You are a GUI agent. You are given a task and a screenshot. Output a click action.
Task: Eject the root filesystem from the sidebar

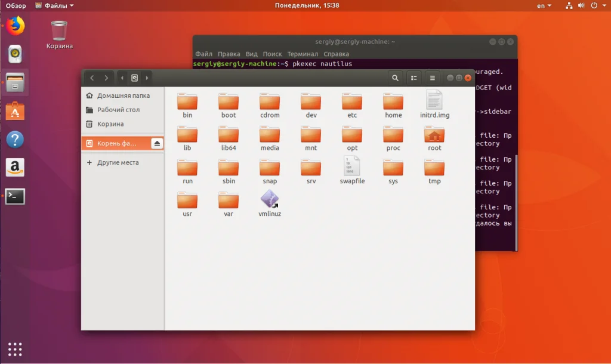pos(156,143)
